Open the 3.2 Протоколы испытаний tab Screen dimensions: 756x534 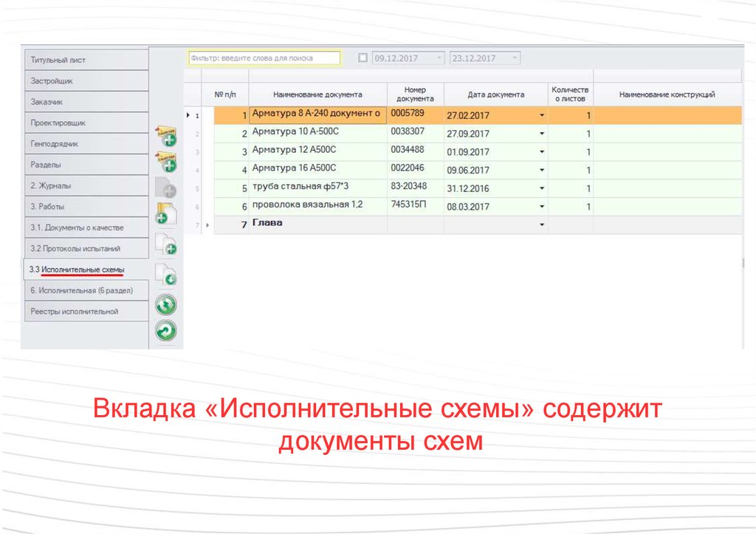[x=85, y=249]
